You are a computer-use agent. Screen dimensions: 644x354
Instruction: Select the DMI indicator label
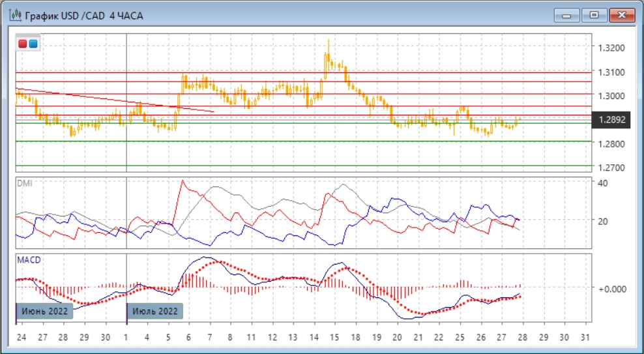[23, 183]
